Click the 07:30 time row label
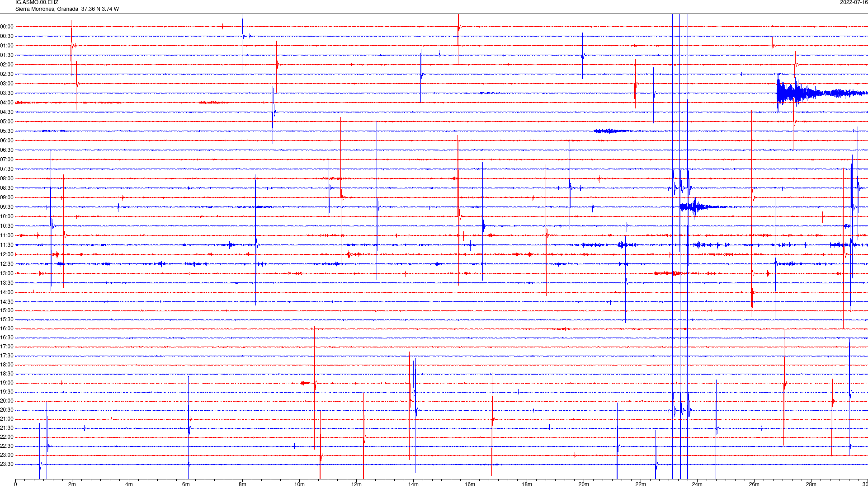This screenshot has height=488, width=868. pos(7,169)
